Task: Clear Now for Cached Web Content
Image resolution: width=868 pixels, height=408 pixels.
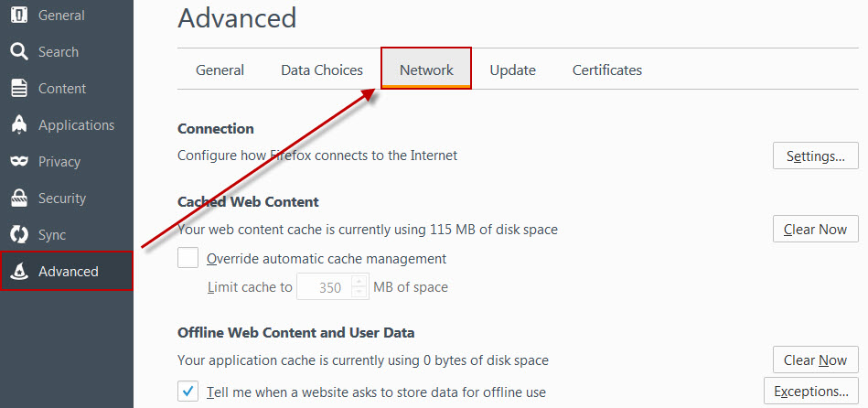Action: tap(816, 230)
